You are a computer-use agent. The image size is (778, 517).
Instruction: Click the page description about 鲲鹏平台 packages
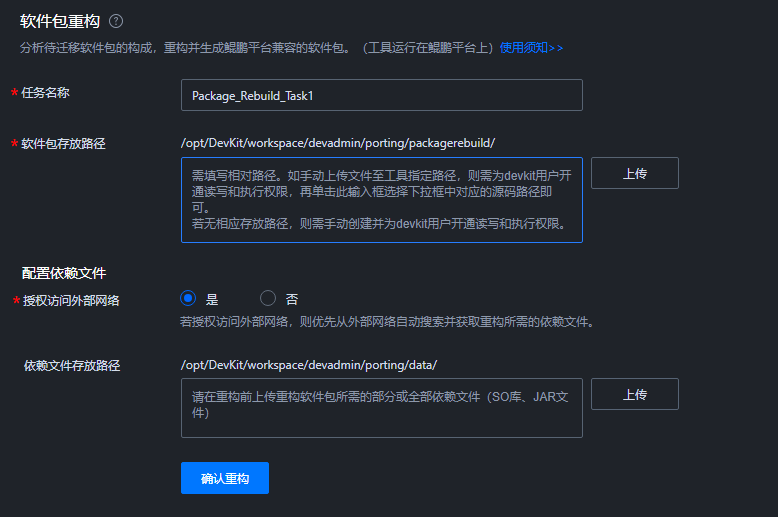pos(256,48)
